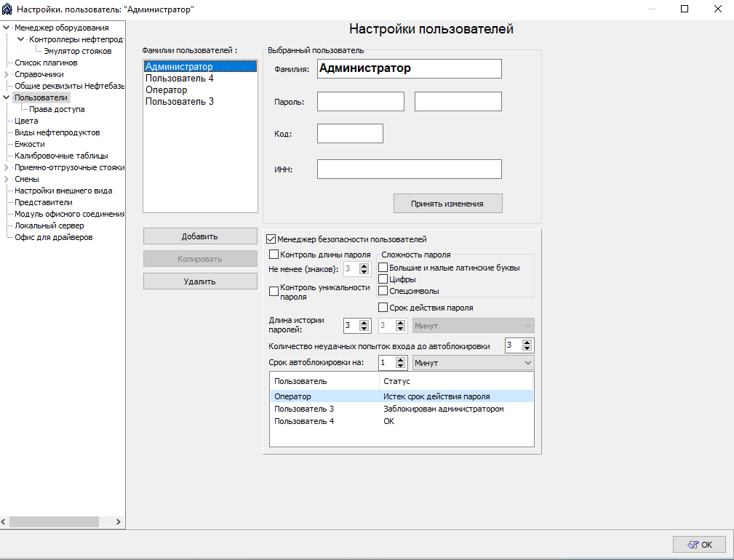Delete the user with Удалить
The height and width of the screenshot is (560, 734).
(200, 281)
